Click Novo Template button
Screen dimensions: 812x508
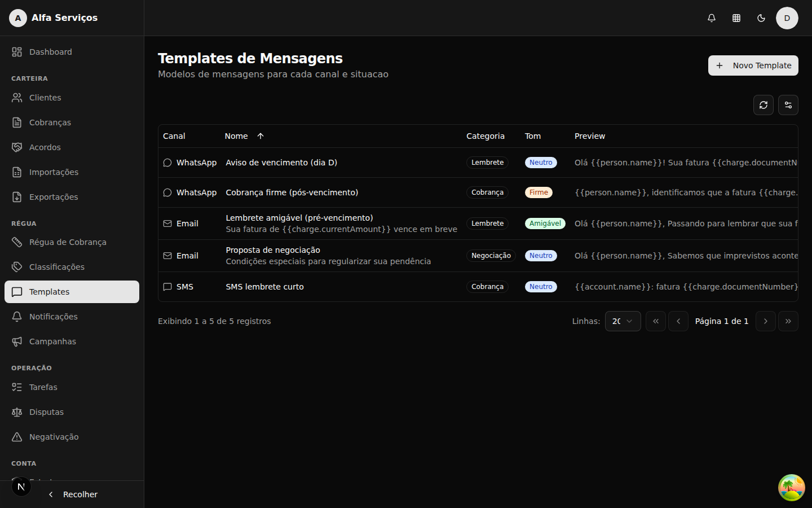coord(753,65)
